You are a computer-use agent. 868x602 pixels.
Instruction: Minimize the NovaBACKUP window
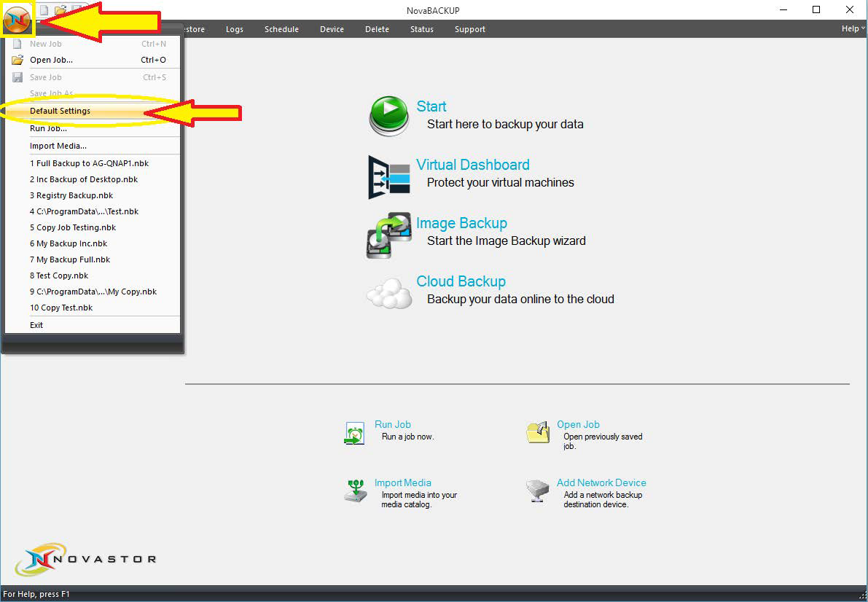point(783,9)
